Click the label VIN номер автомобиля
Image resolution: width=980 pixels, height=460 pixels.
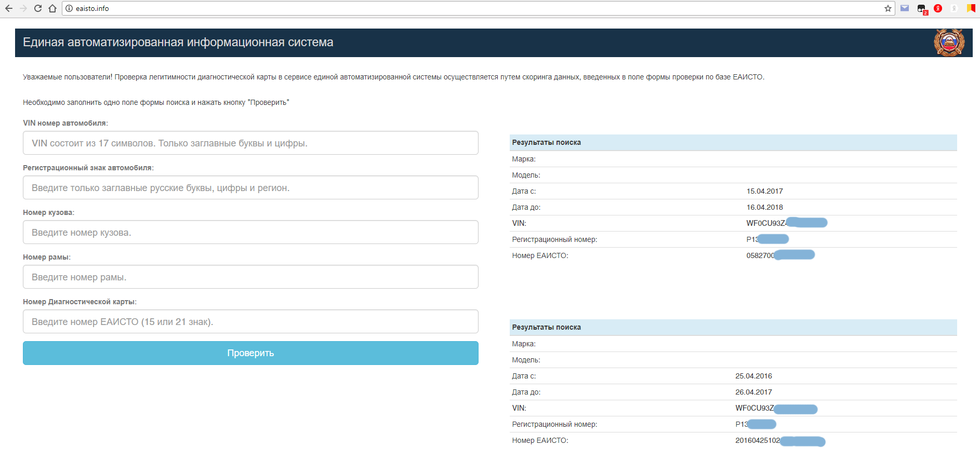65,123
